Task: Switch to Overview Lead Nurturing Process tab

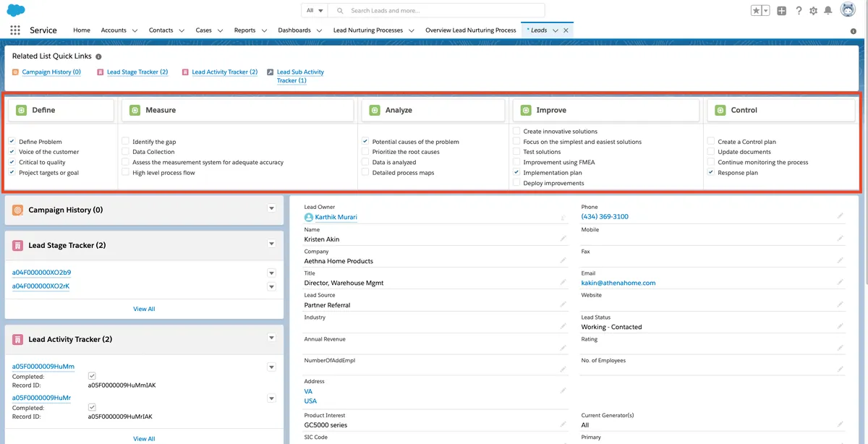Action: (x=471, y=30)
